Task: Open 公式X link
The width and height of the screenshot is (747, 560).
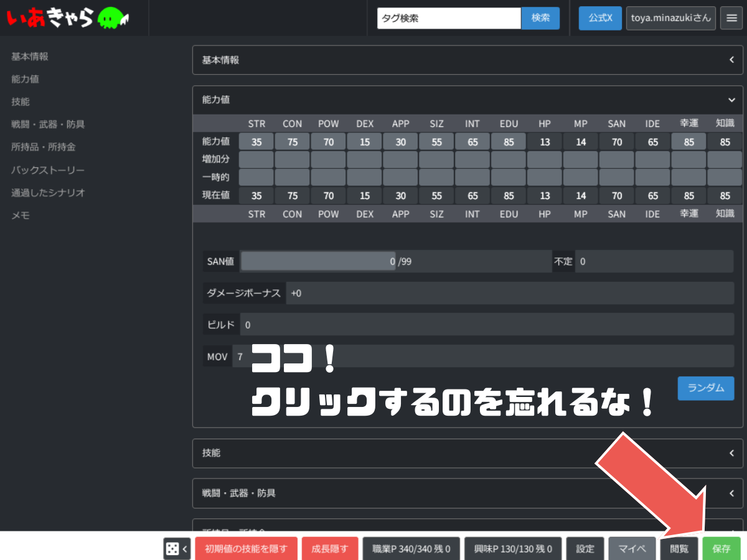Action: click(x=600, y=18)
